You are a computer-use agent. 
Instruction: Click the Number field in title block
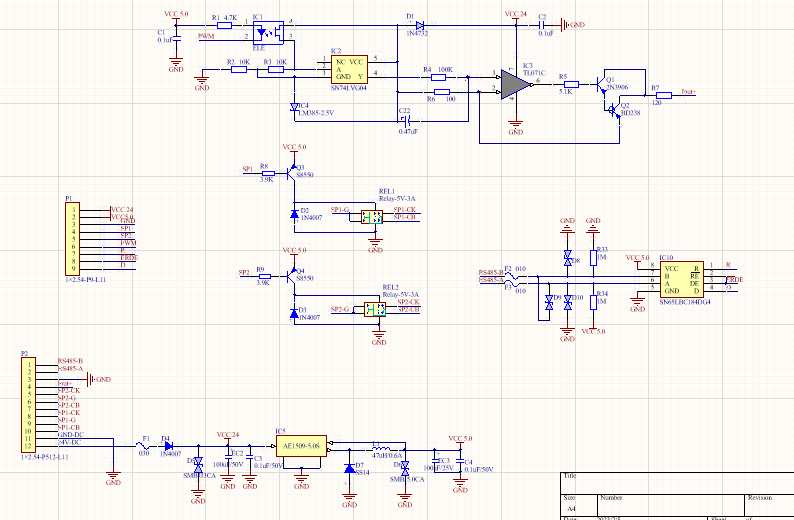(x=671, y=505)
